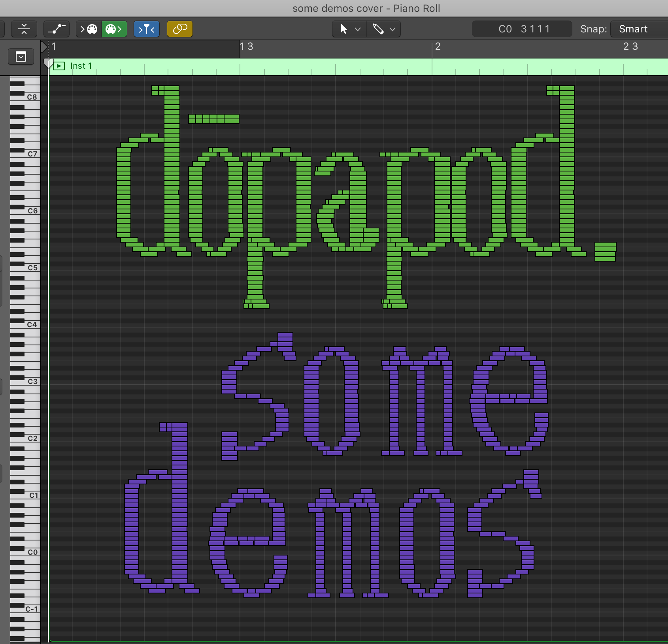The image size is (668, 644).
Task: Click the C0 3 1 1 1 info display
Action: (x=522, y=29)
